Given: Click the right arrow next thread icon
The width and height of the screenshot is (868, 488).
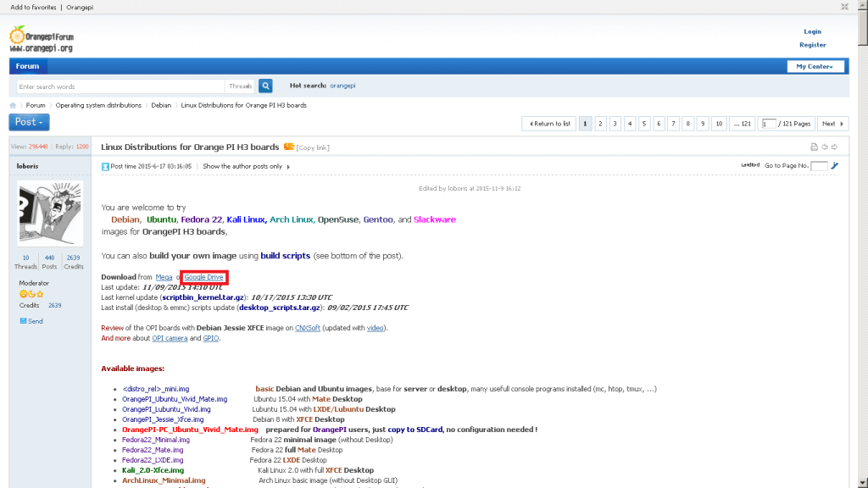Looking at the screenshot, I should pyautogui.click(x=834, y=147).
